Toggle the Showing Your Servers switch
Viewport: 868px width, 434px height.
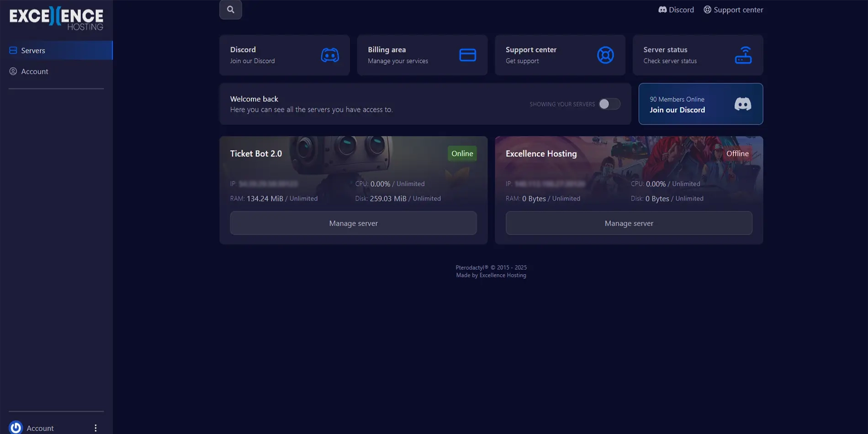pyautogui.click(x=609, y=104)
